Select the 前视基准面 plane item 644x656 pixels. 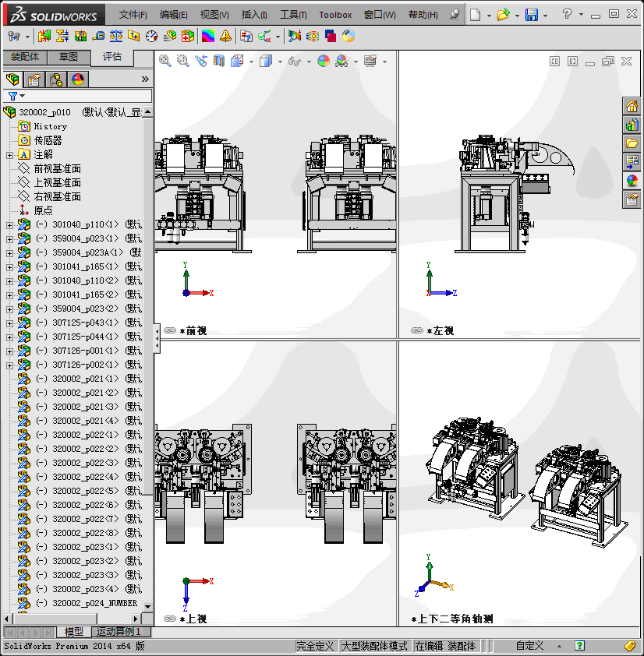[x=57, y=168]
